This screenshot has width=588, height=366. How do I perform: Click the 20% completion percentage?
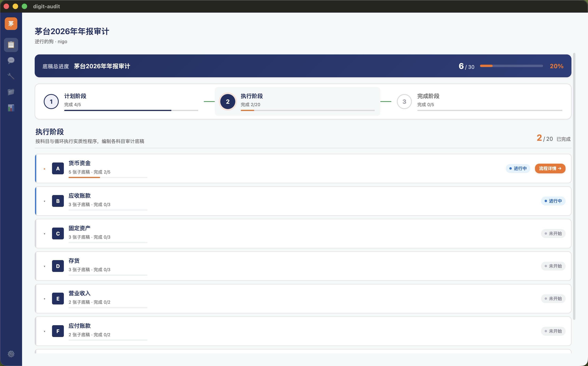[x=556, y=66]
